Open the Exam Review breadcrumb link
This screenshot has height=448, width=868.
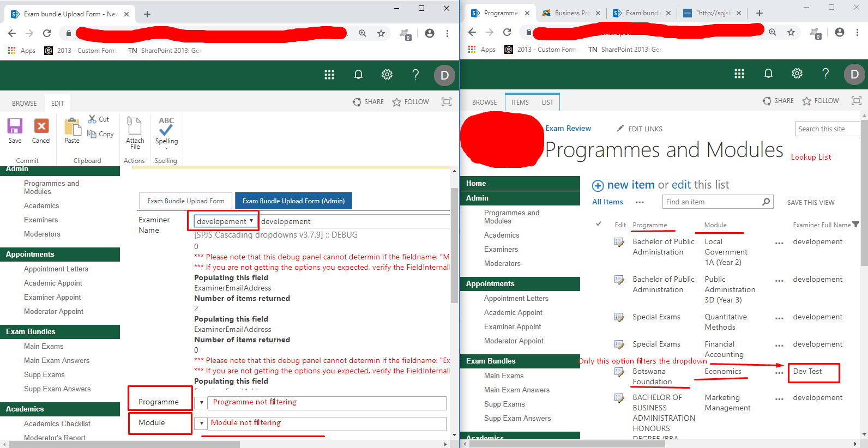[x=568, y=129]
